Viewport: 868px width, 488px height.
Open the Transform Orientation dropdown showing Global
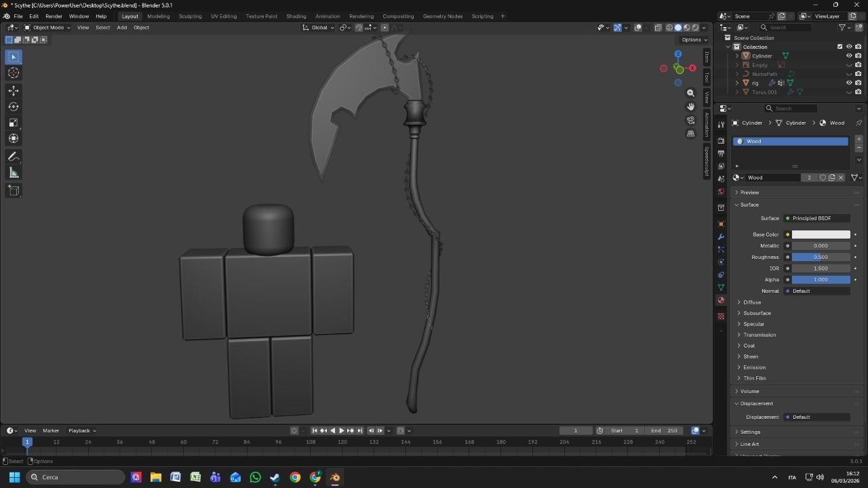[317, 28]
